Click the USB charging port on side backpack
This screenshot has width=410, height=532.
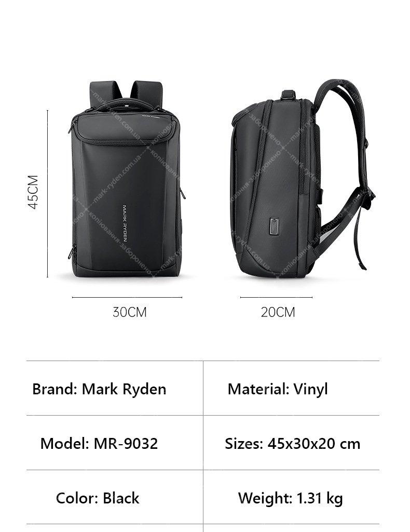(x=275, y=227)
